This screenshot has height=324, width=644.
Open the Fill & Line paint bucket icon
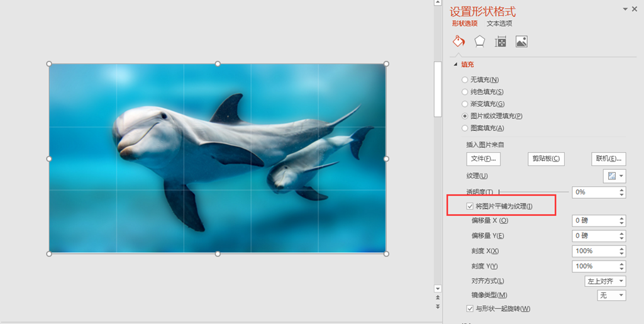[458, 42]
